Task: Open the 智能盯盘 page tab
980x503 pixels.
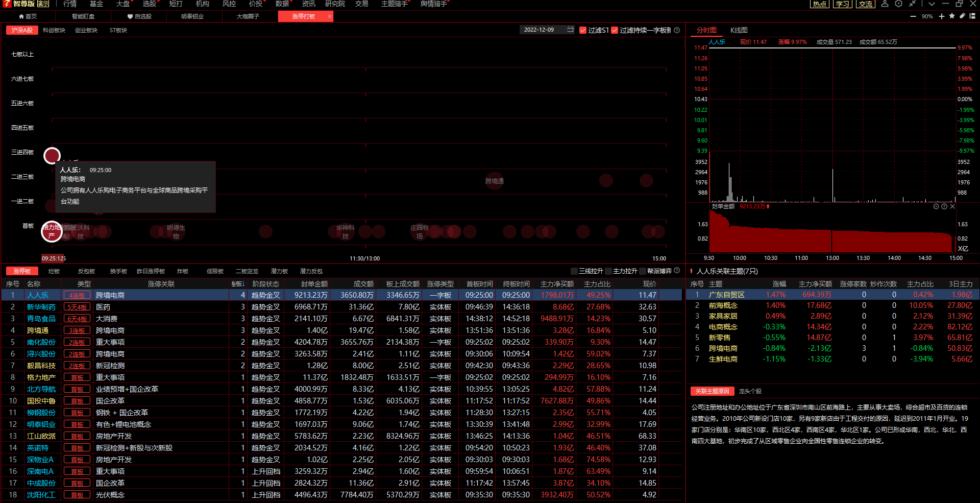Action: tap(83, 16)
